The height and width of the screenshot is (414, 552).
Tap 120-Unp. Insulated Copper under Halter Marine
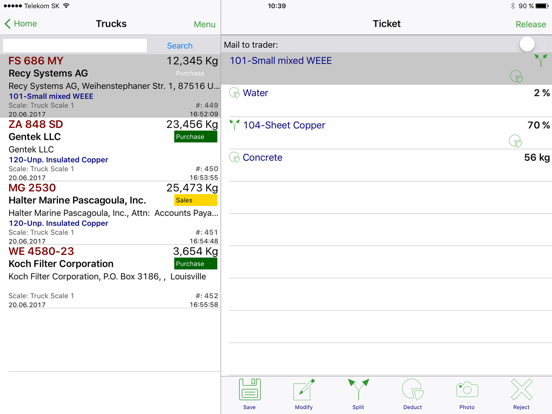58,223
